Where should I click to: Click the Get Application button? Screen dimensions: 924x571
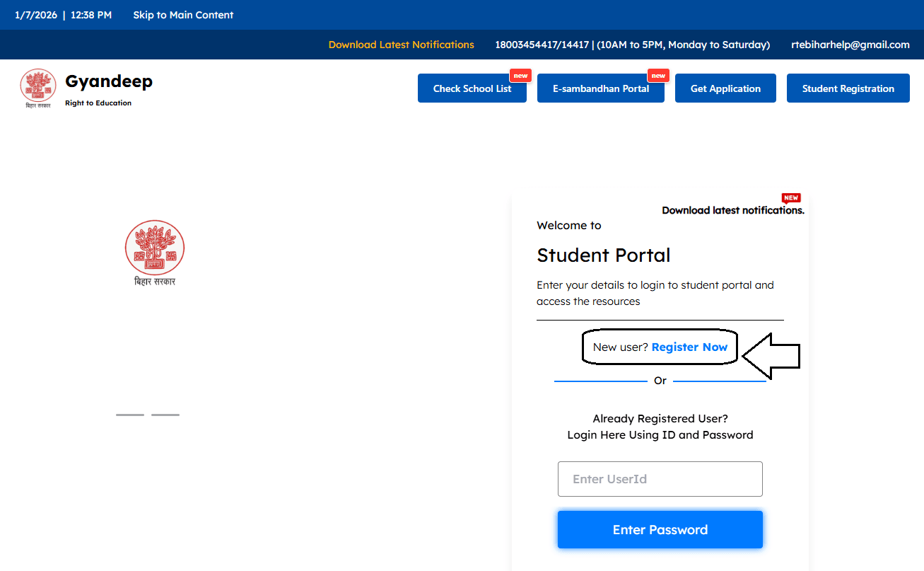[725, 88]
